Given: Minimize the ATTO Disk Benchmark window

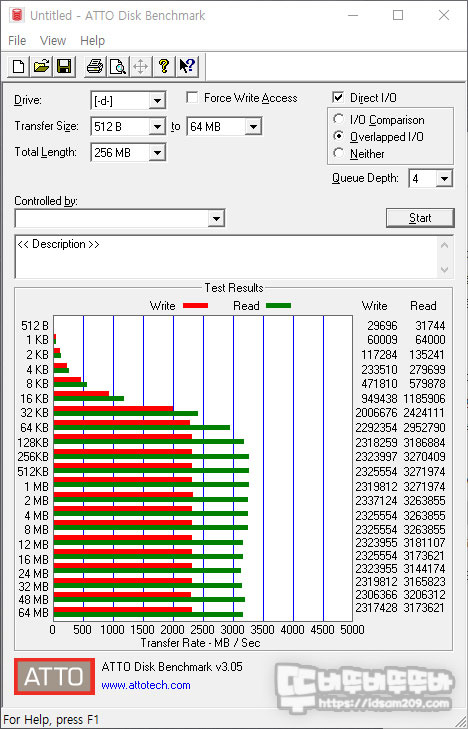Looking at the screenshot, I should coord(353,15).
